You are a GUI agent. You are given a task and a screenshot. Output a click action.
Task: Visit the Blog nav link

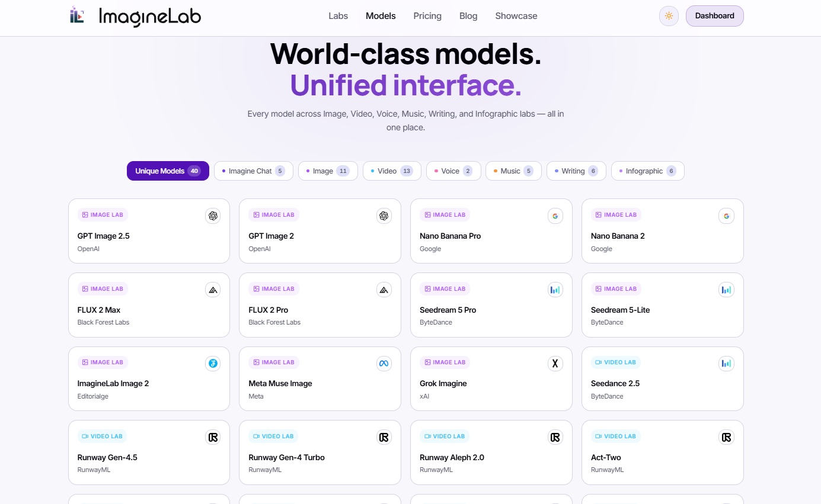coord(468,16)
